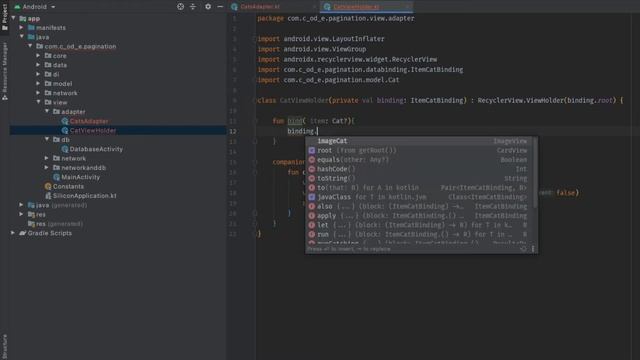Click the fold marker beside fun bind
This screenshot has width=640, height=360.
(x=254, y=121)
